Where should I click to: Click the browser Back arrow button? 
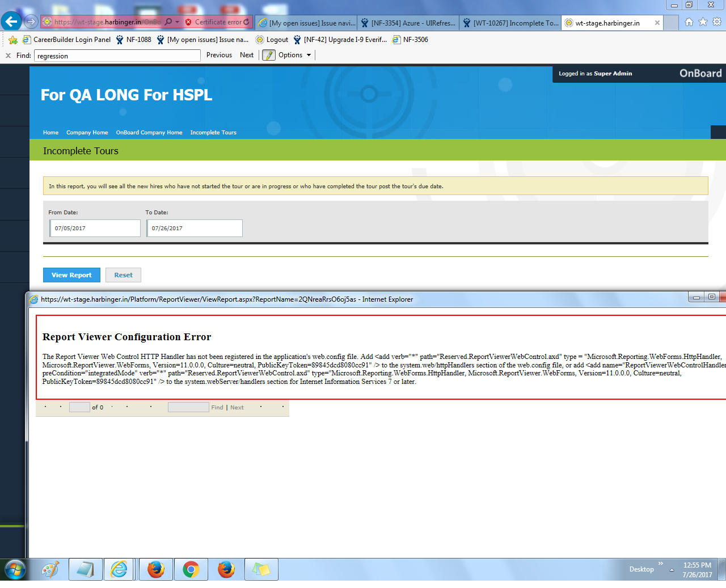click(11, 21)
